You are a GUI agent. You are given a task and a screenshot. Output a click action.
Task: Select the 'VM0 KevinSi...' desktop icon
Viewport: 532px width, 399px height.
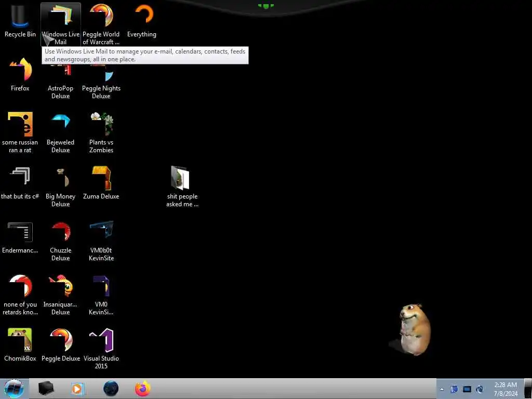[x=101, y=295]
